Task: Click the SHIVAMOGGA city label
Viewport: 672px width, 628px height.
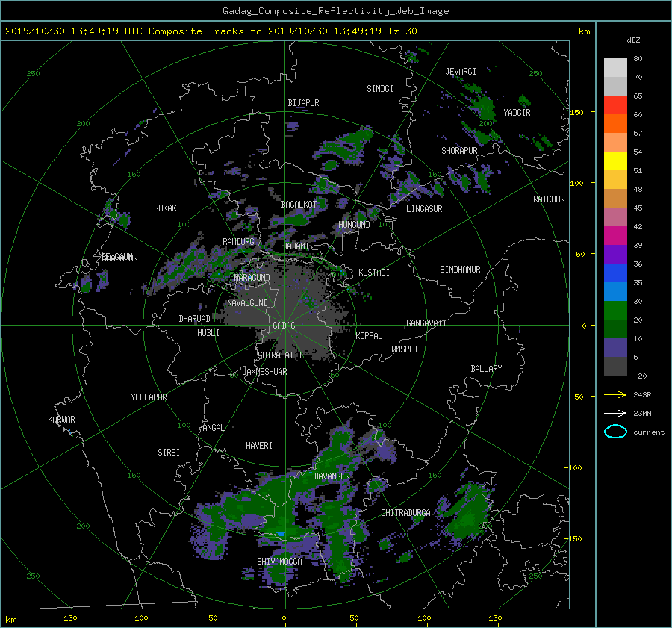Action: tap(279, 562)
